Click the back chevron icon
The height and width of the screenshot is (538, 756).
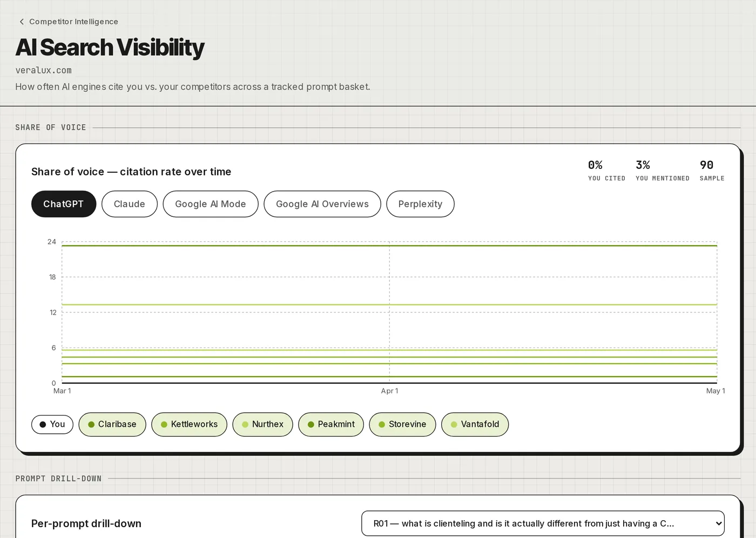pyautogui.click(x=22, y=22)
